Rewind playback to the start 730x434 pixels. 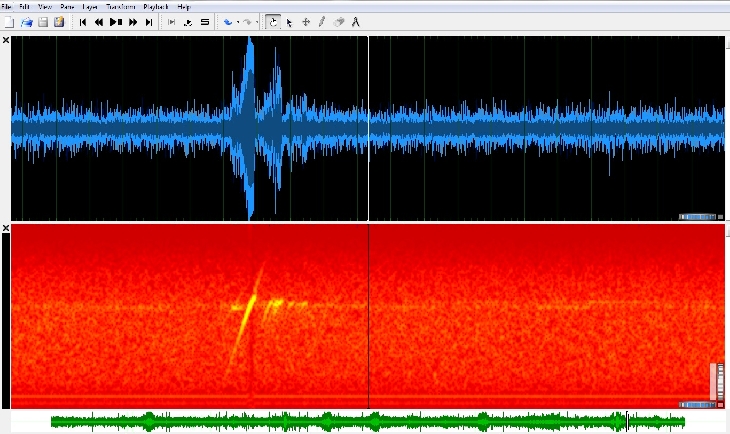pos(83,21)
